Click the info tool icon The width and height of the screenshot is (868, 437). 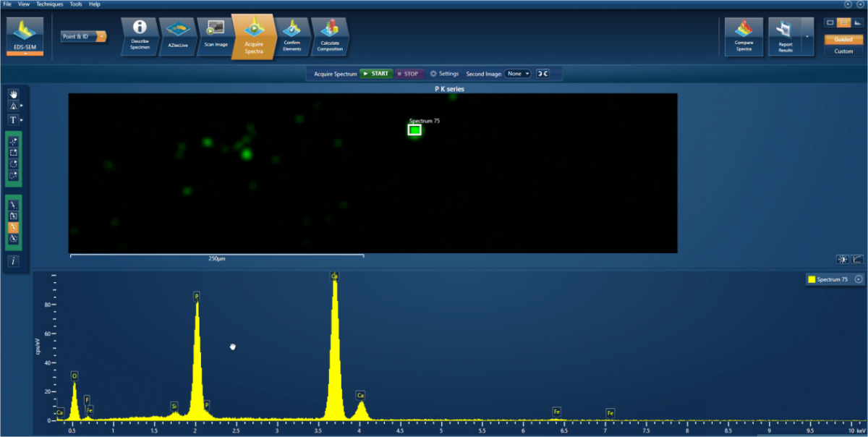13,260
